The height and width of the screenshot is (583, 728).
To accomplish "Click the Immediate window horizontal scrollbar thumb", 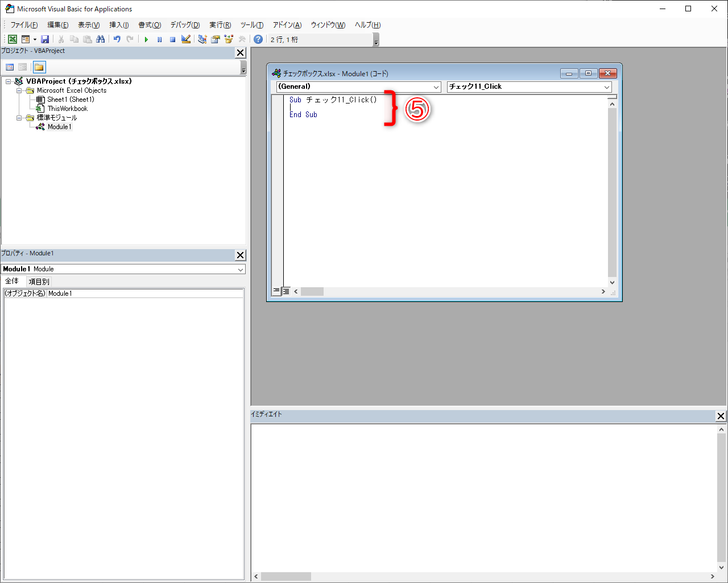I will pyautogui.click(x=286, y=576).
